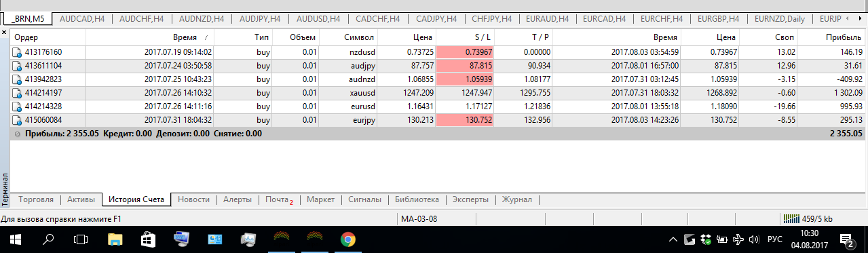Image resolution: width=868 pixels, height=253 pixels.
Task: Switch to AUDJPY,H4 chart tab
Action: coord(260,19)
